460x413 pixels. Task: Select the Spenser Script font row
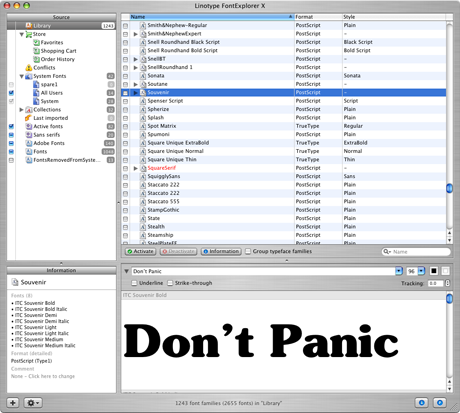click(283, 101)
